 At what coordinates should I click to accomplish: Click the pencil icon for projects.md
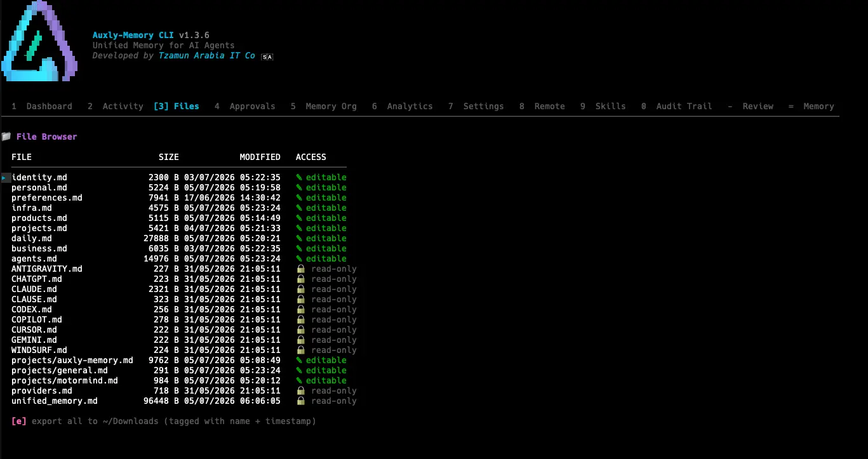pos(300,228)
